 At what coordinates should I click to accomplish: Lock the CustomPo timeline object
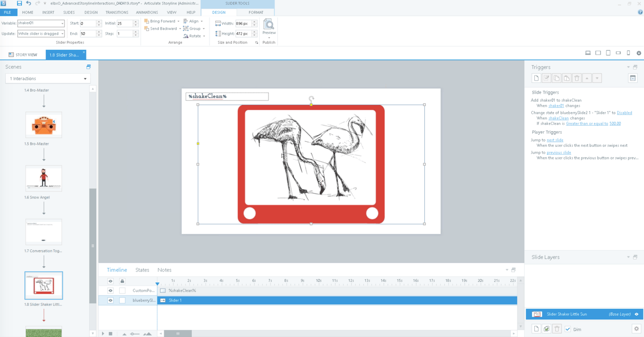(x=122, y=290)
